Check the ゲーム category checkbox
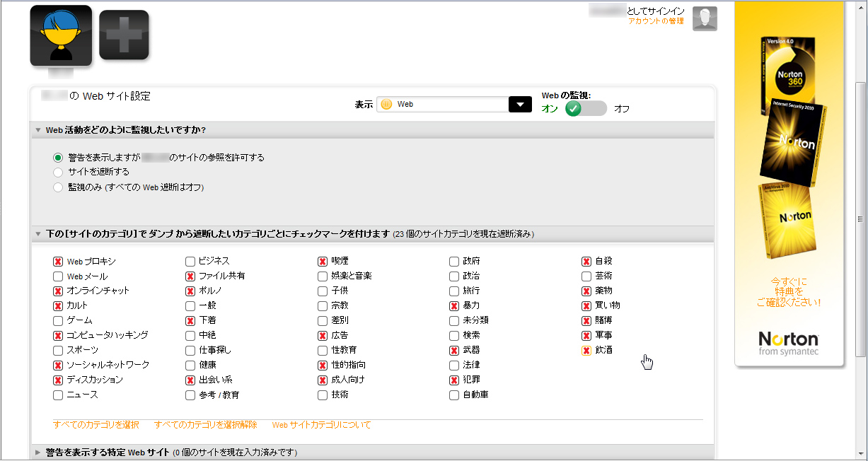This screenshot has width=868, height=461. pos(57,320)
